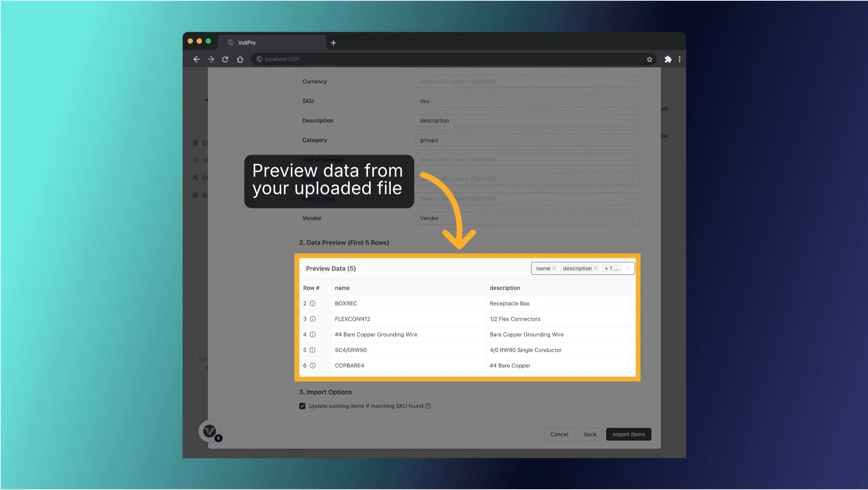Click inside the localhost address bar
Image resolution: width=868 pixels, height=490 pixels.
click(350, 59)
